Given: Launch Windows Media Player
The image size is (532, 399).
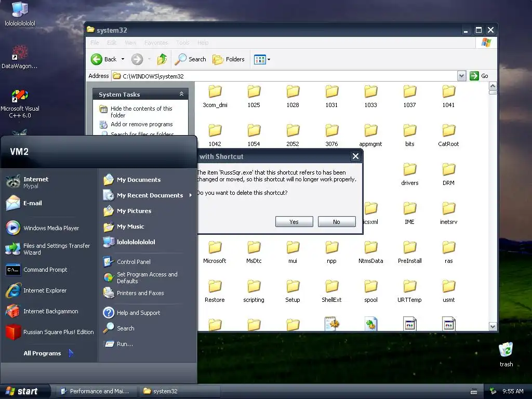Looking at the screenshot, I should click(x=49, y=228).
